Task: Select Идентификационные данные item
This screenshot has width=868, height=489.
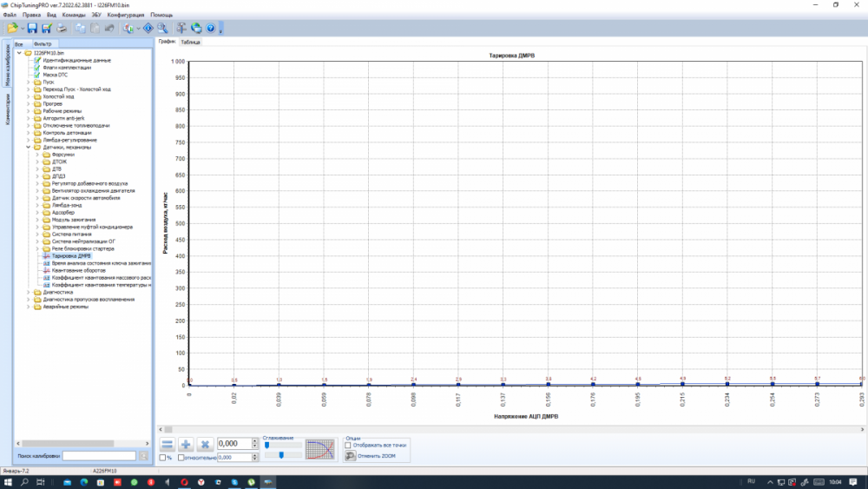Action: coord(77,60)
